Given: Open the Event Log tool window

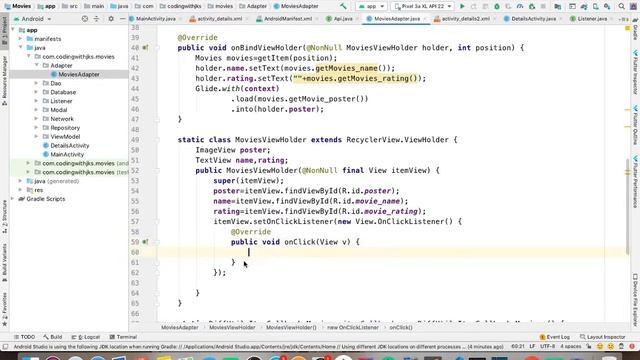Looking at the screenshot, I should [x=554, y=337].
